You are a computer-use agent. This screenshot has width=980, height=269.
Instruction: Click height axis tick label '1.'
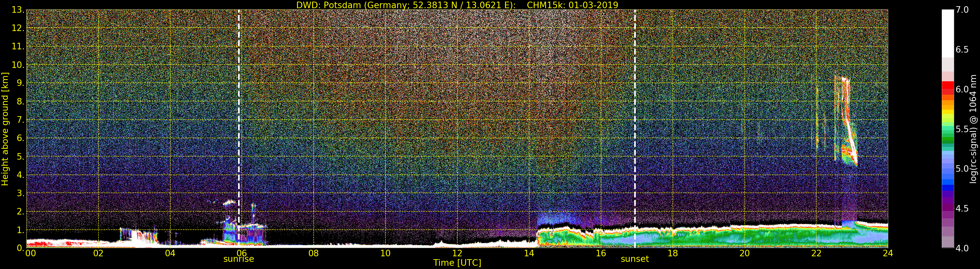point(20,230)
